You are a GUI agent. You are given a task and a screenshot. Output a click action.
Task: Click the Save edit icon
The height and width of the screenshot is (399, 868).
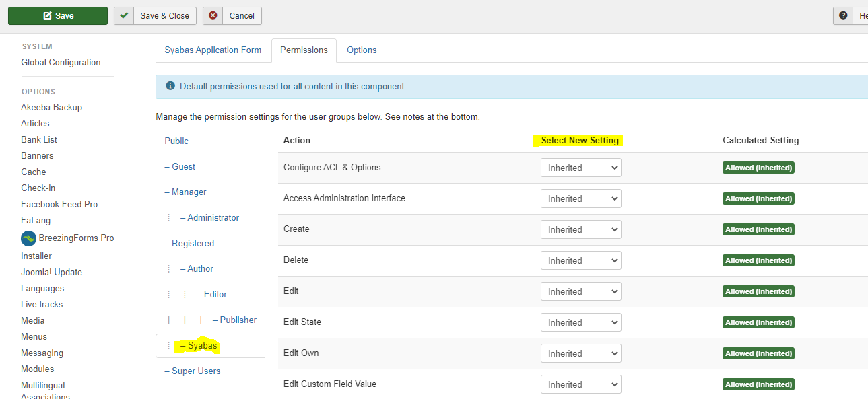48,15
